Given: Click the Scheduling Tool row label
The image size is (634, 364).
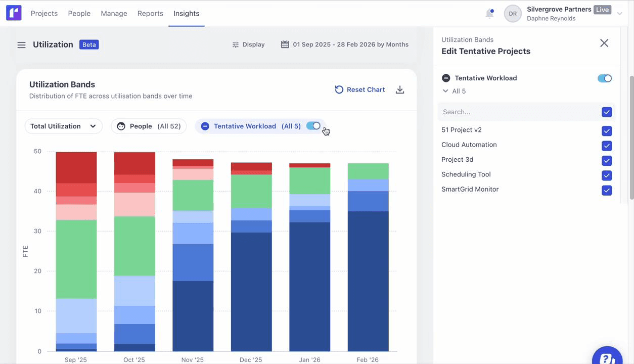Looking at the screenshot, I should tap(466, 174).
